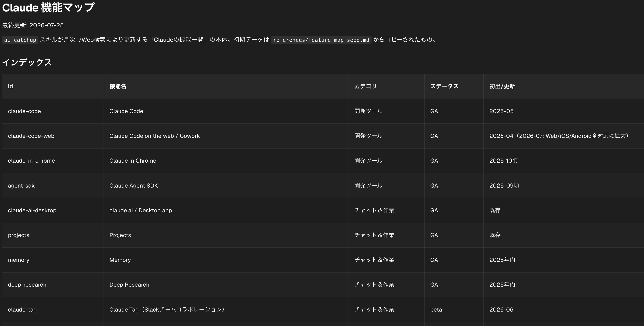Click "チャット＆作業" in the claude-tag row
The image size is (644, 326).
tap(374, 310)
